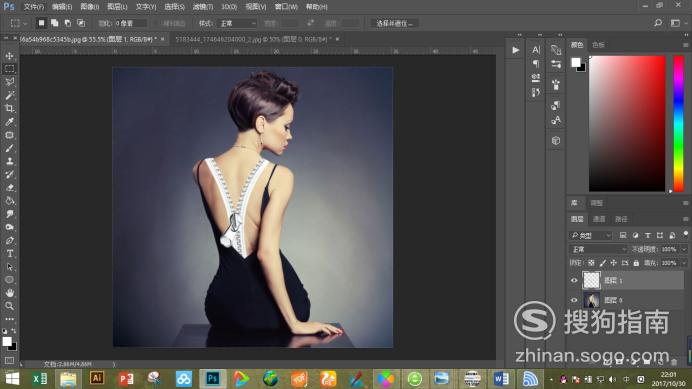Hide layer 0 with the eye icon
This screenshot has width=692, height=389.
click(574, 300)
